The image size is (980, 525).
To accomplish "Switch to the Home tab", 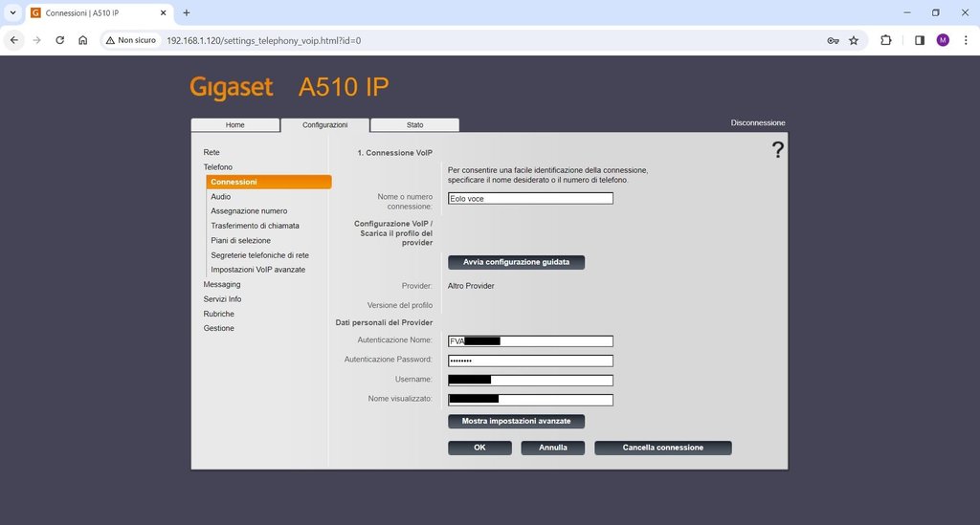I will point(234,125).
